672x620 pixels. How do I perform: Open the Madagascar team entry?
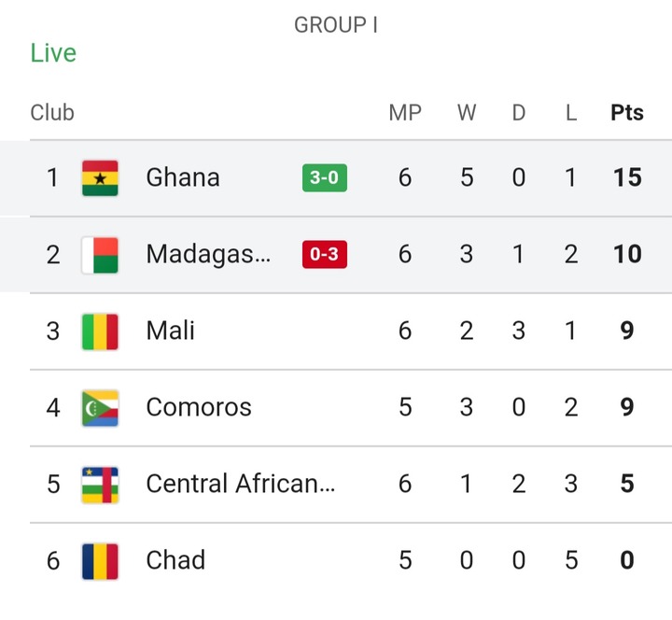pyautogui.click(x=208, y=254)
